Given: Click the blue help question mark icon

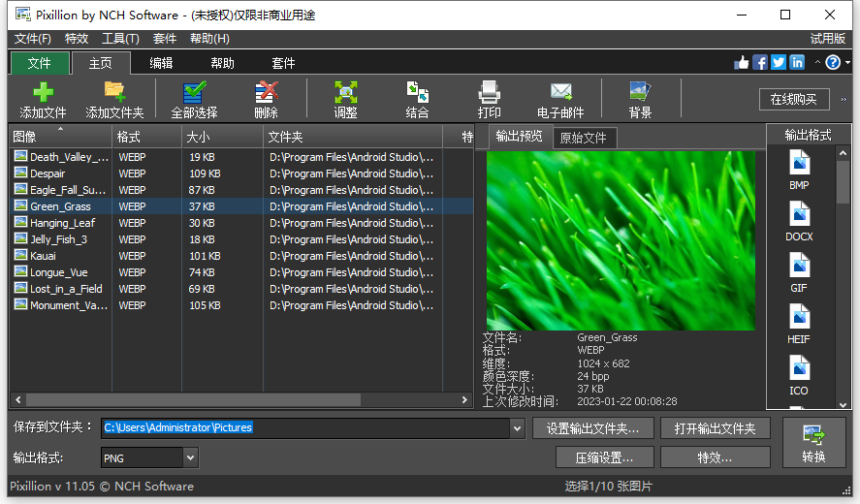Looking at the screenshot, I should 833,63.
